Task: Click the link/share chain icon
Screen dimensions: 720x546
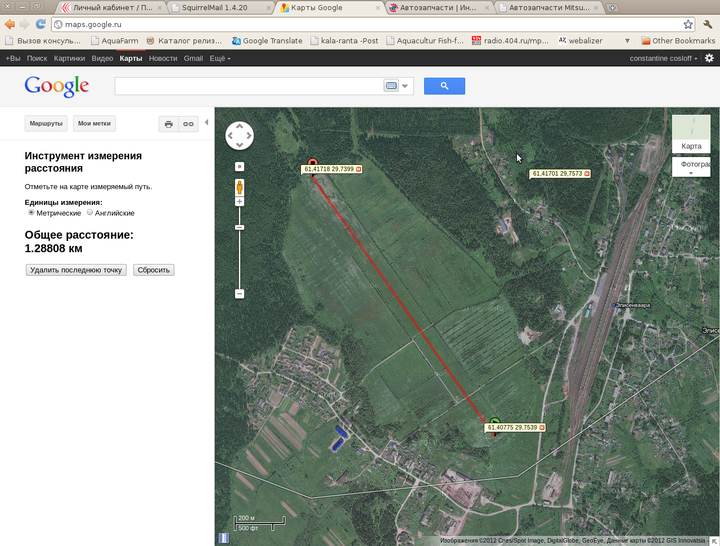Action: pyautogui.click(x=188, y=124)
